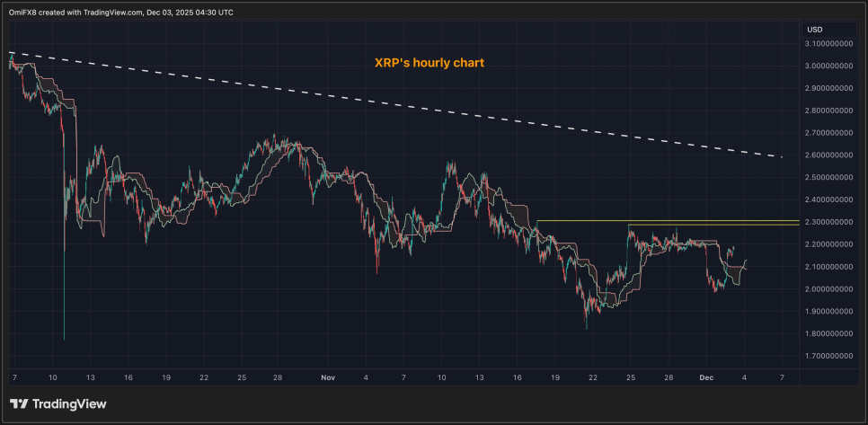Click the 1.700000000 price axis label

827,357
